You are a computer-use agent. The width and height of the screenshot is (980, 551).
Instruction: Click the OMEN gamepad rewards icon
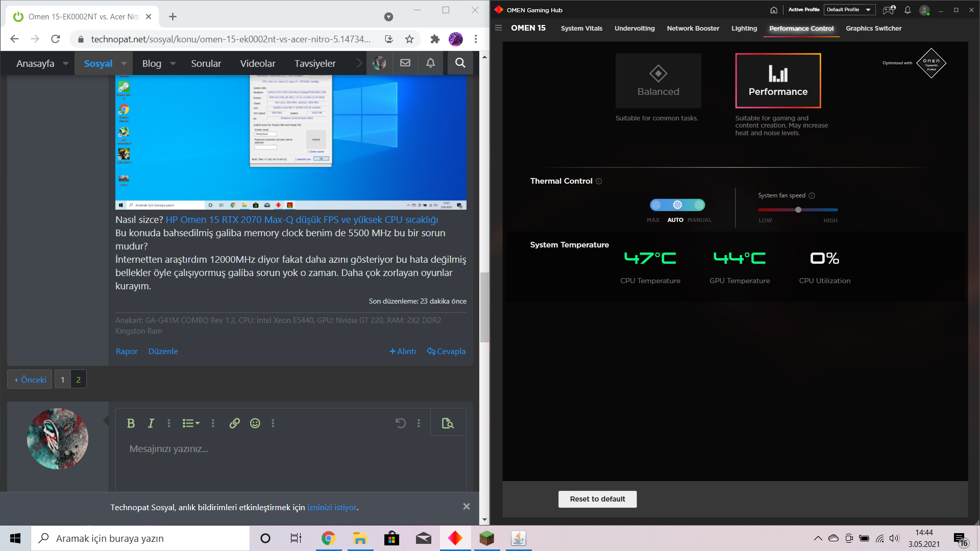[x=889, y=10]
